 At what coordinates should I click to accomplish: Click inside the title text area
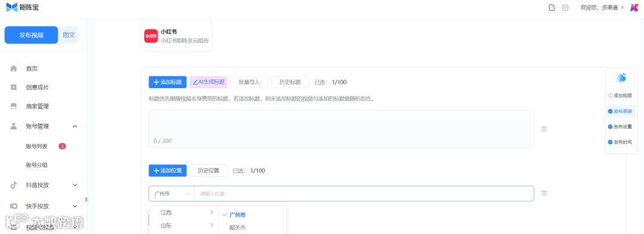point(341,129)
